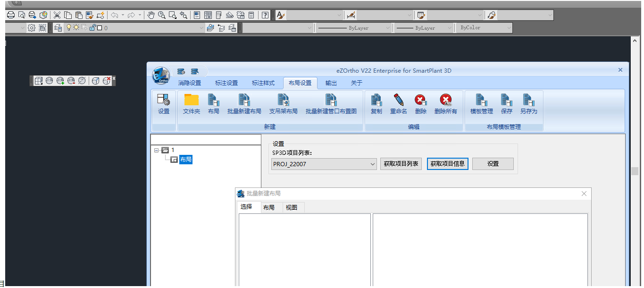Viewport: 644px width, 288px height.
Task: Open the PROJ_22007 project combo box
Action: tap(324, 164)
